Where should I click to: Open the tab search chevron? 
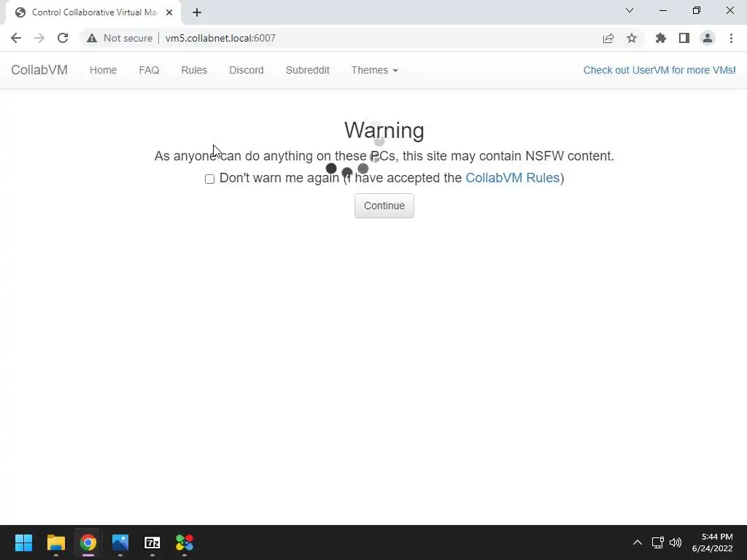pyautogui.click(x=630, y=10)
